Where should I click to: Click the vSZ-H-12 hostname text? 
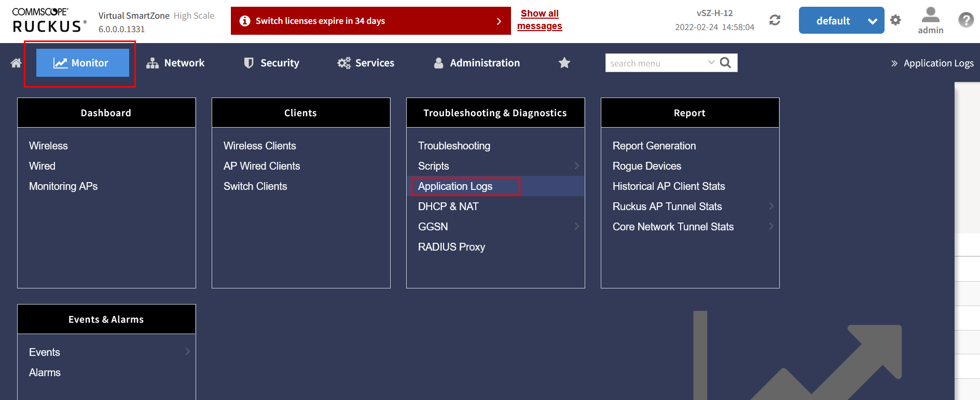(x=715, y=13)
